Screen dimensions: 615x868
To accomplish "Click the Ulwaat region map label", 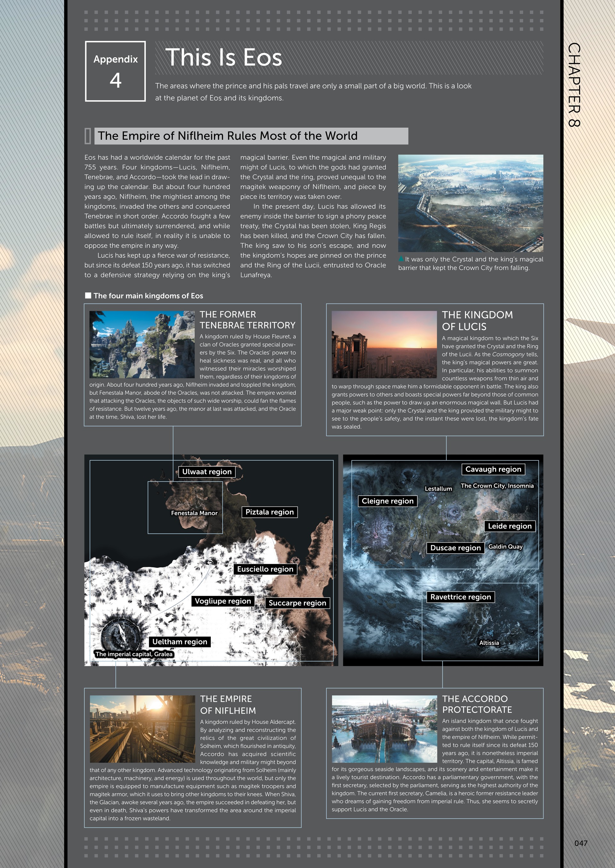I will pos(207,472).
